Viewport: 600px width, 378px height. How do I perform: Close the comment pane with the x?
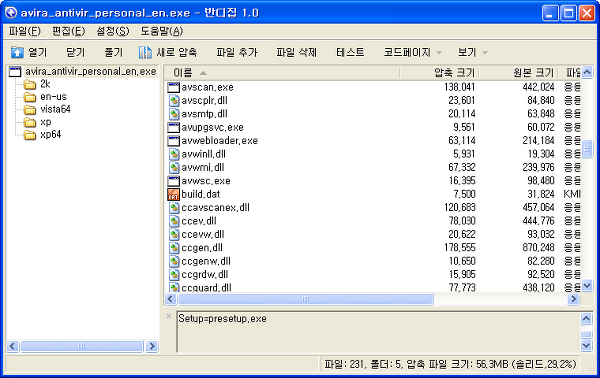point(169,316)
